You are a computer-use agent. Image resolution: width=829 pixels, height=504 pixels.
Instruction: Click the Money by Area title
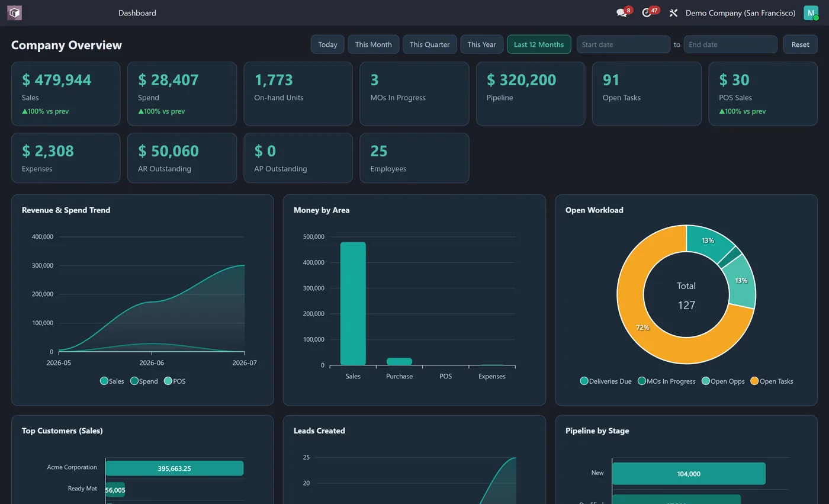(322, 210)
